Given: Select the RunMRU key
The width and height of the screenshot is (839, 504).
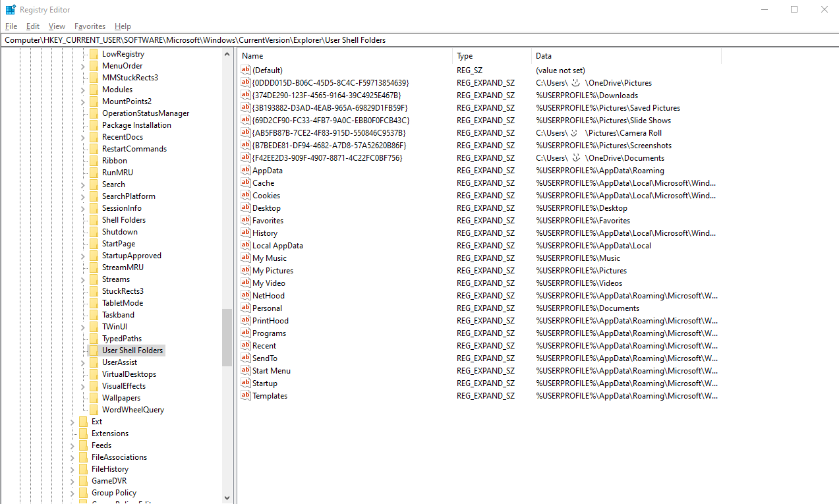Looking at the screenshot, I should tap(117, 173).
